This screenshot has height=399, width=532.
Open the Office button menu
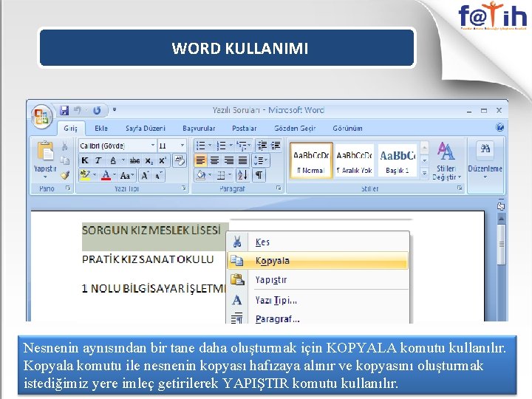pyautogui.click(x=41, y=117)
